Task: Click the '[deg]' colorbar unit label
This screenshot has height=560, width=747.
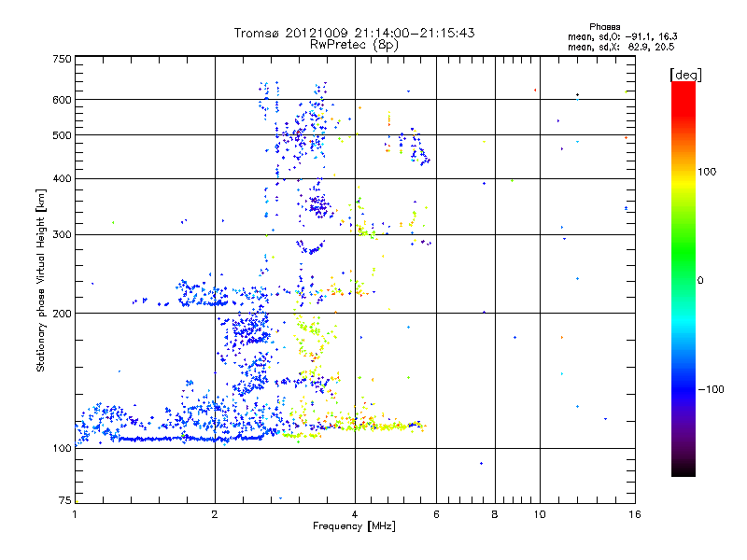Action: [685, 75]
